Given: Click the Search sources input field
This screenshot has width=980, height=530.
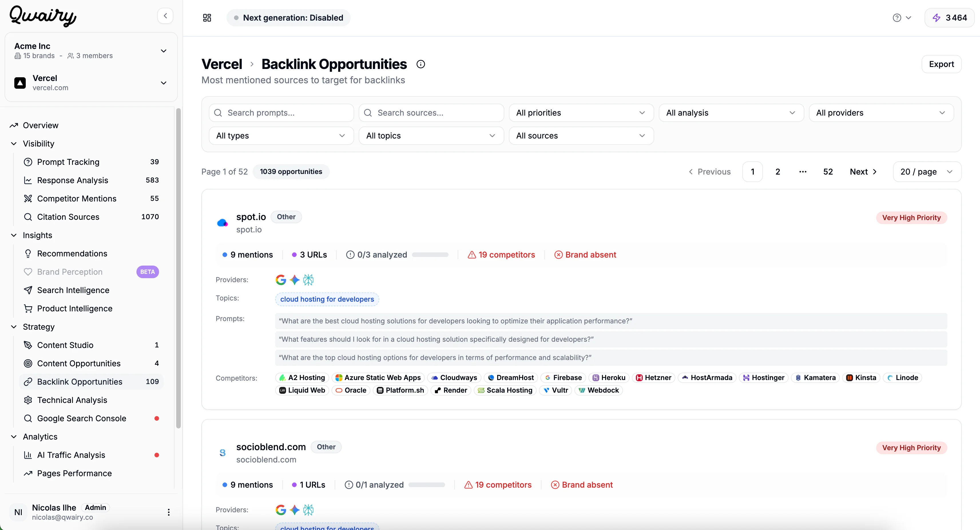Looking at the screenshot, I should click(431, 113).
